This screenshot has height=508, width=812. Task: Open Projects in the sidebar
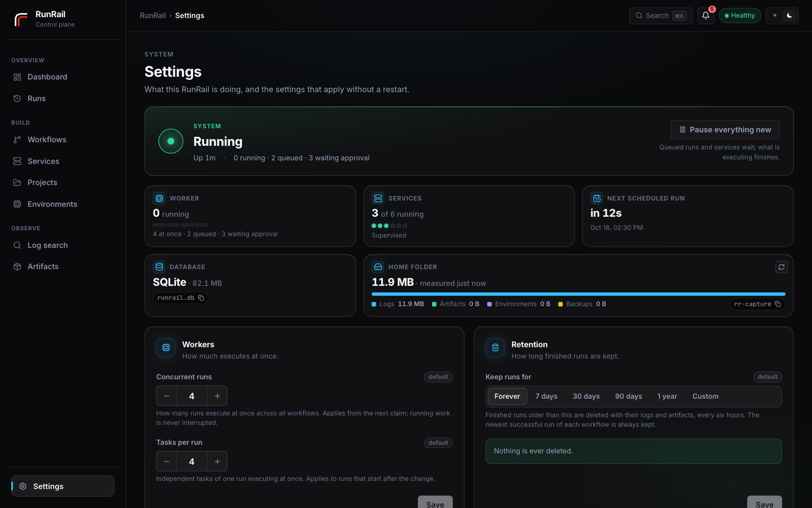63,182
